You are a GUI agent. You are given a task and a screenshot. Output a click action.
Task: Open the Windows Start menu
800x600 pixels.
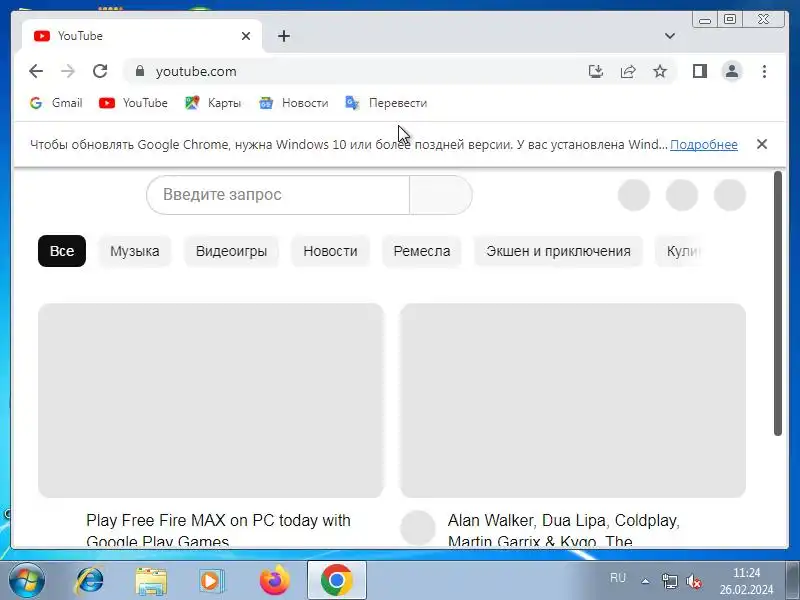(x=26, y=581)
